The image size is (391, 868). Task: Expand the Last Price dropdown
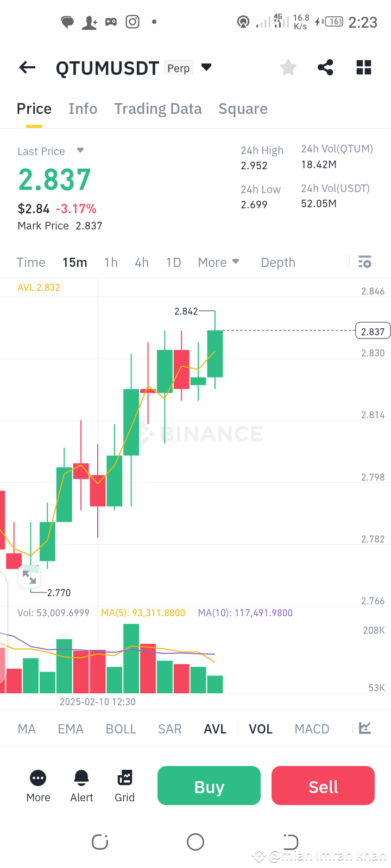click(80, 151)
